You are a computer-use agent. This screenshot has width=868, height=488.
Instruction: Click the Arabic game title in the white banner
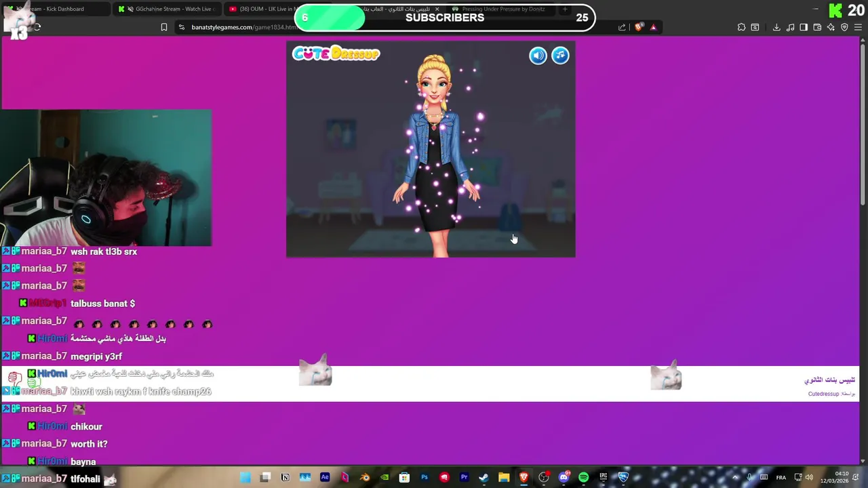click(x=829, y=380)
